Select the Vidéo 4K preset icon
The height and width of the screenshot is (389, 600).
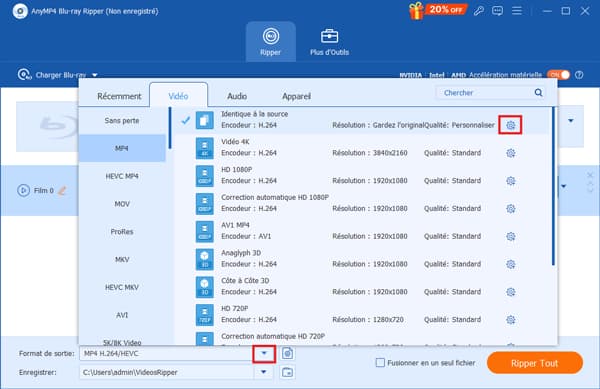204,148
